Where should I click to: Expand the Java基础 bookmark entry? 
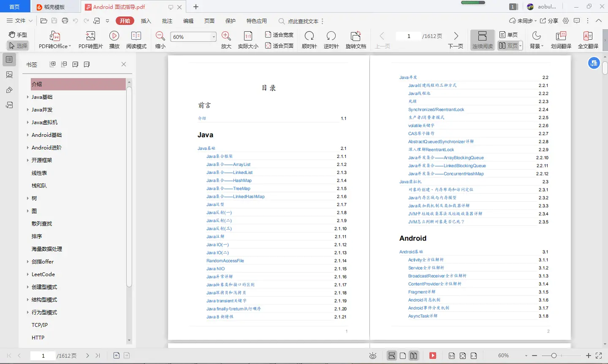coord(27,97)
